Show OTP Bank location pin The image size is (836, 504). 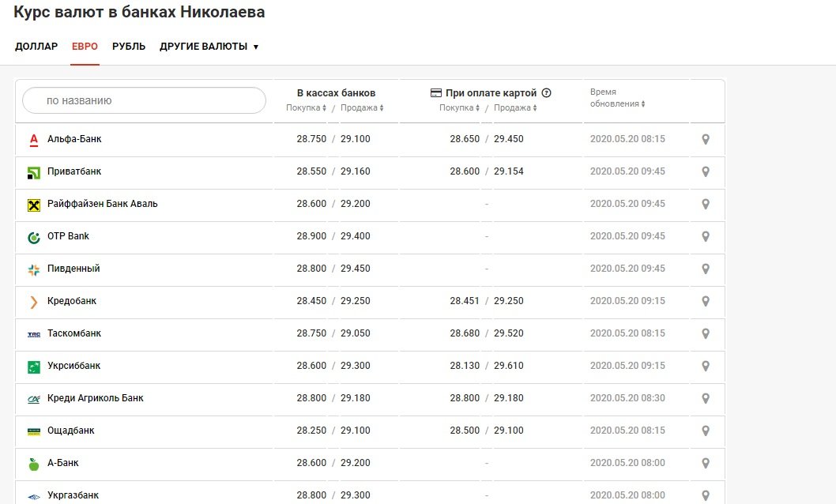[x=706, y=236]
